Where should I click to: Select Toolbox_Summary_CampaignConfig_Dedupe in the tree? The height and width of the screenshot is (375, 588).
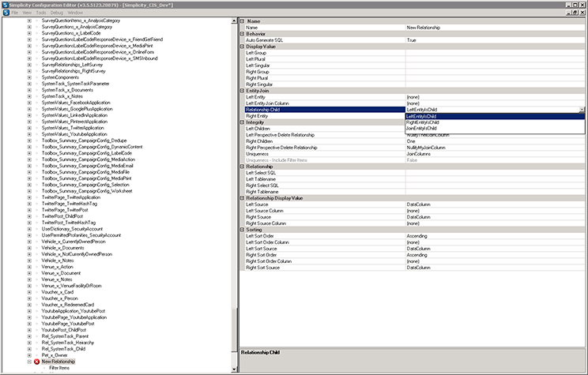point(84,140)
